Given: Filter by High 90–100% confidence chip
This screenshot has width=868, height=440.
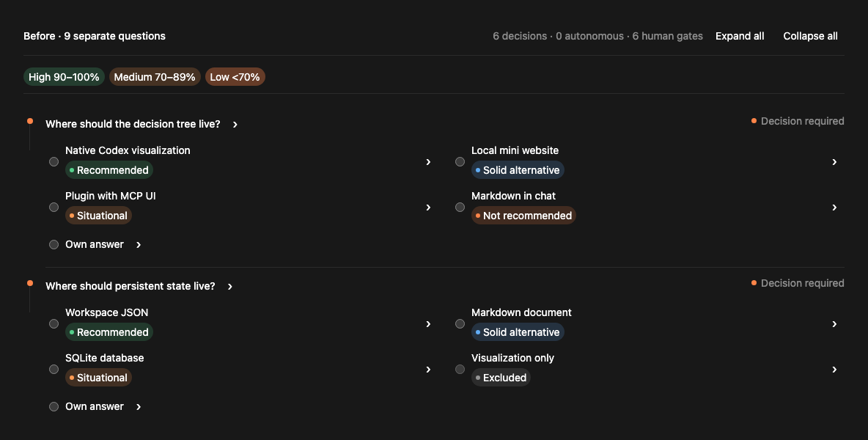Looking at the screenshot, I should [64, 77].
